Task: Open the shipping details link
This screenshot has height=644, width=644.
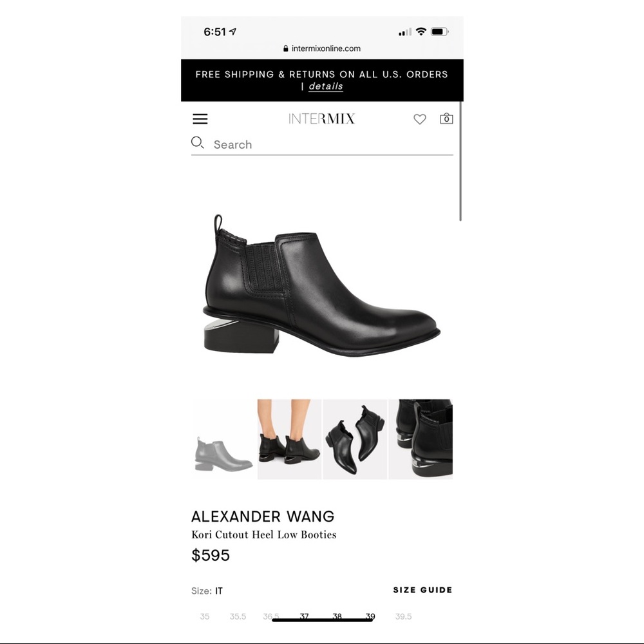Action: [326, 86]
